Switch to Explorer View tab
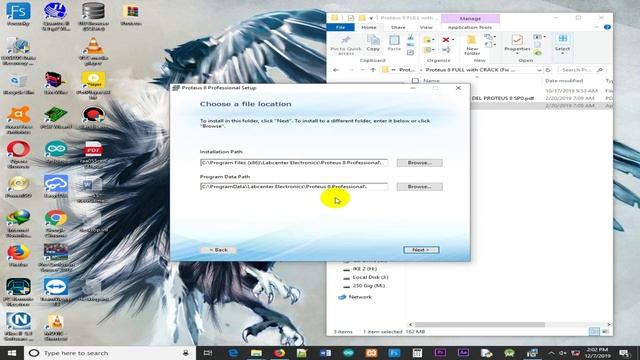 (426, 27)
